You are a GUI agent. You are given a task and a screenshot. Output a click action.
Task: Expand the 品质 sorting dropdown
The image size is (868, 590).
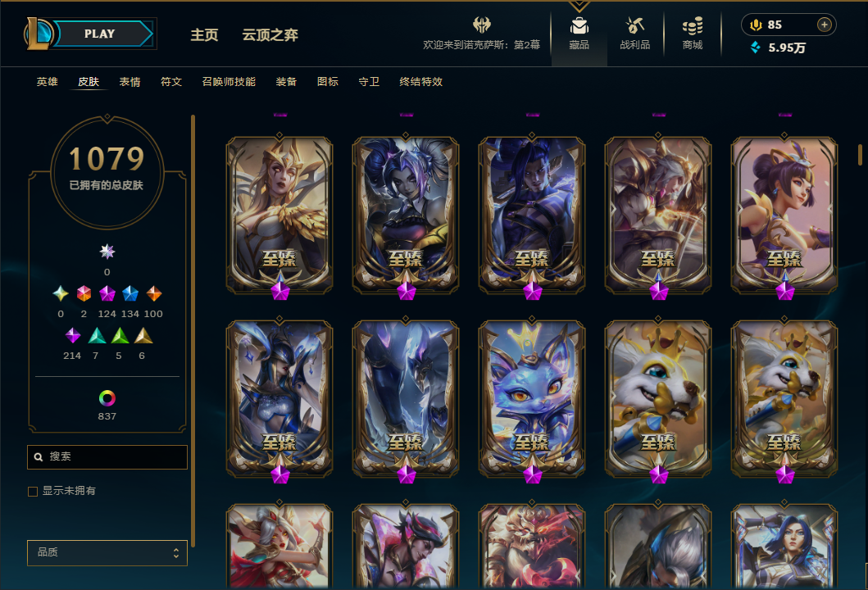pyautogui.click(x=107, y=552)
